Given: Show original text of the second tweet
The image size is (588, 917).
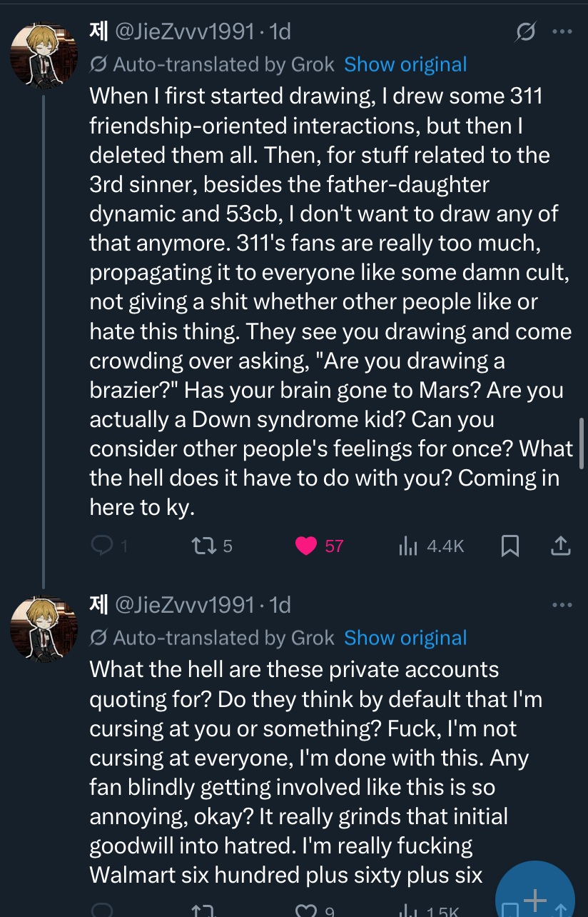Looking at the screenshot, I should tap(405, 638).
